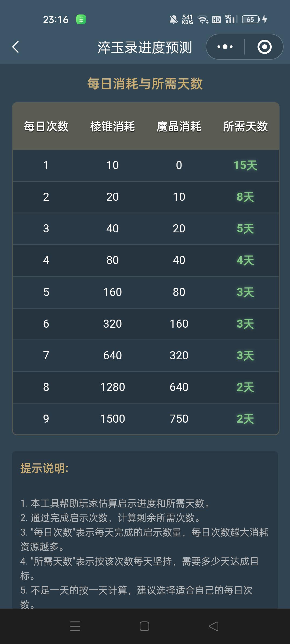Tap the 淬玉录进度预测 page title
The width and height of the screenshot is (290, 644).
coord(144,47)
